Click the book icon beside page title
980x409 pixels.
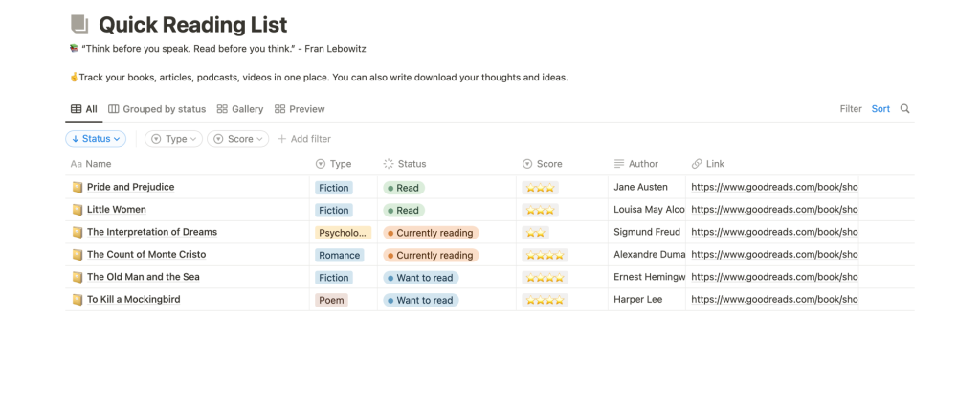(79, 25)
